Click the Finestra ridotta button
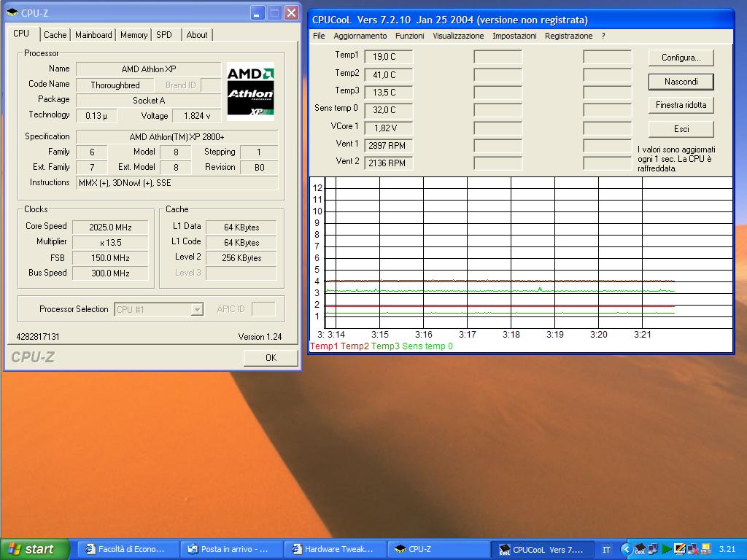 tap(681, 105)
